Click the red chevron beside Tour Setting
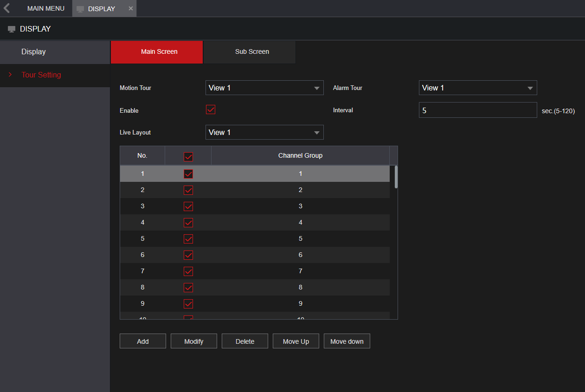The width and height of the screenshot is (585, 392). pyautogui.click(x=10, y=75)
